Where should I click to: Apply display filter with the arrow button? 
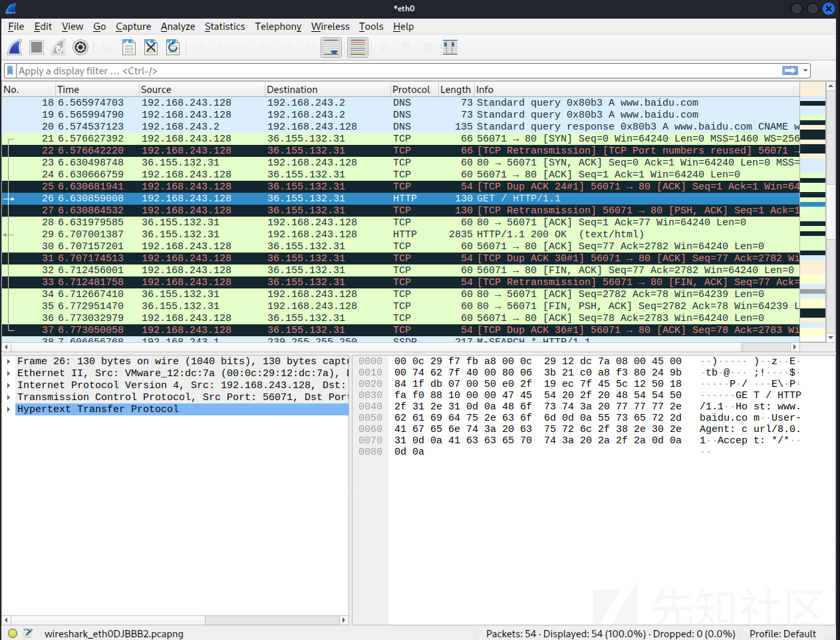[789, 70]
